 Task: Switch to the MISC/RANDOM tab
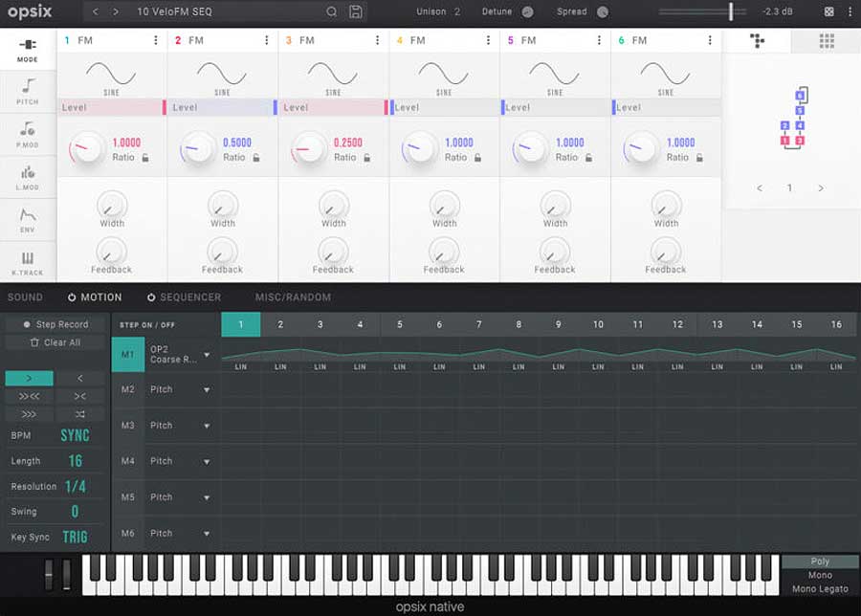(x=293, y=297)
